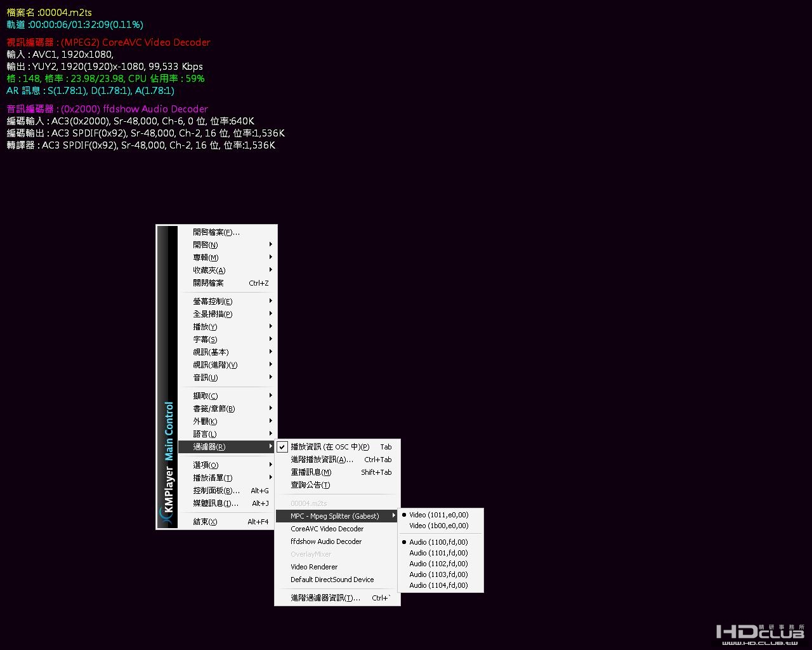Open 進階過濾器資訊(T)... Ctrl+`

337,598
